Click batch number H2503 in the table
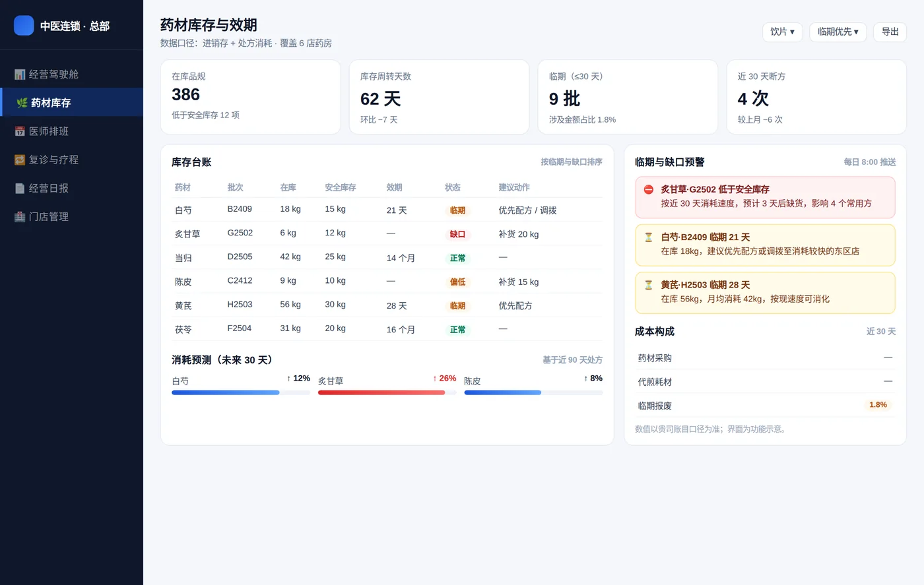The image size is (924, 585). pos(240,305)
